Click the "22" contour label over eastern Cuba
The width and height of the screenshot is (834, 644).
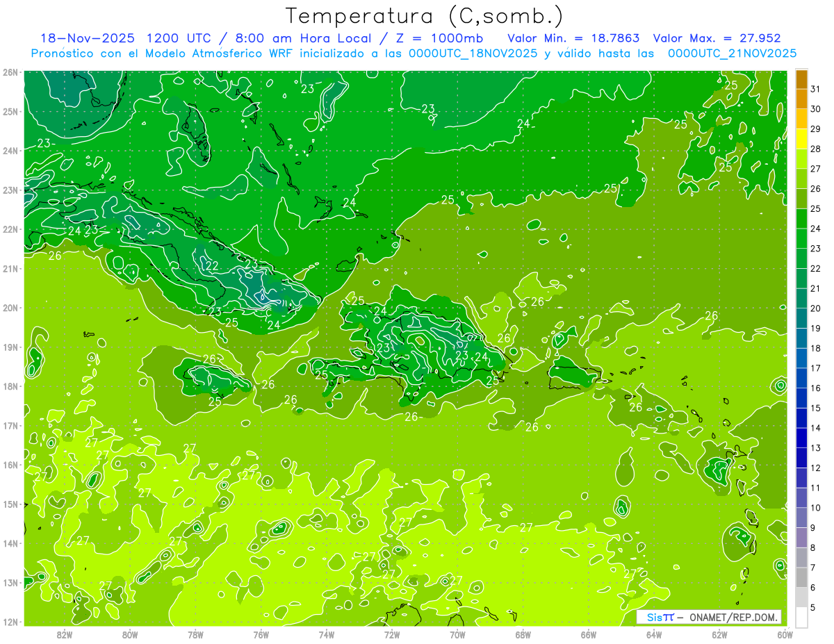pos(212,267)
